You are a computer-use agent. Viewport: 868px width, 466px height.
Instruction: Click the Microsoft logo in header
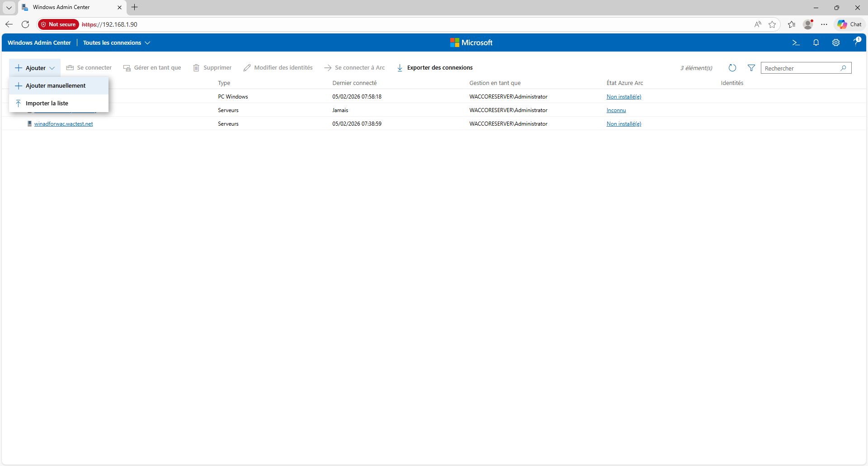(x=472, y=42)
